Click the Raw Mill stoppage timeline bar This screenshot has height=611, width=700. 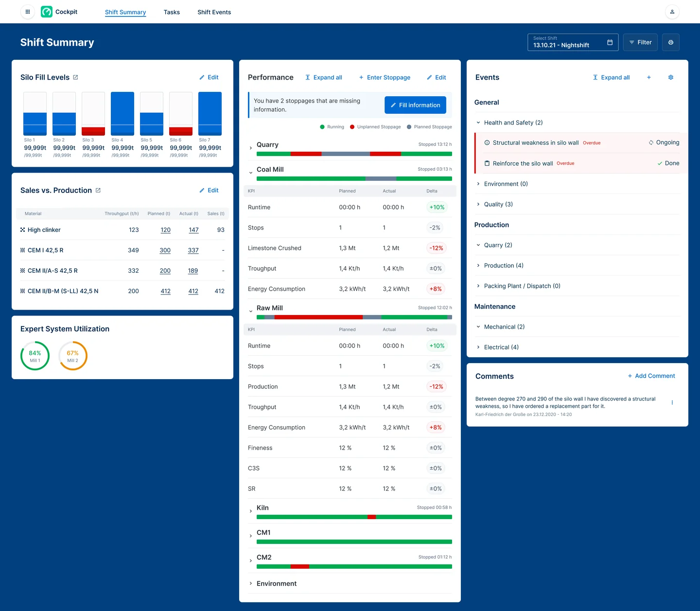(x=354, y=317)
